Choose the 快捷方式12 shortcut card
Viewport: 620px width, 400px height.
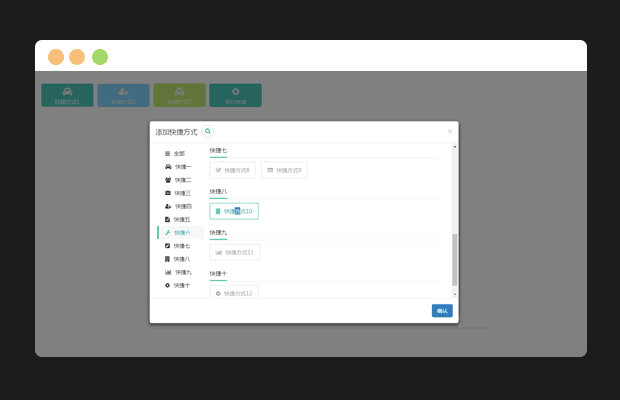234,292
